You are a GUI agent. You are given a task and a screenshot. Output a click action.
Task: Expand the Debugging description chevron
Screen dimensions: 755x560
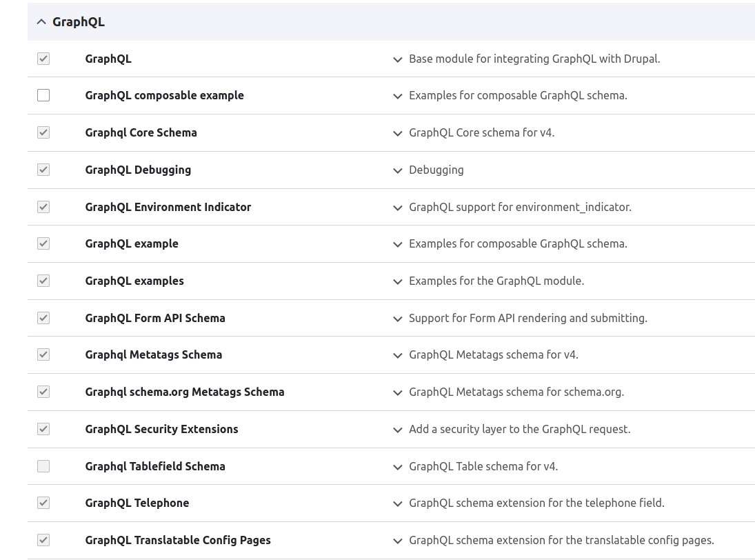[x=398, y=170]
